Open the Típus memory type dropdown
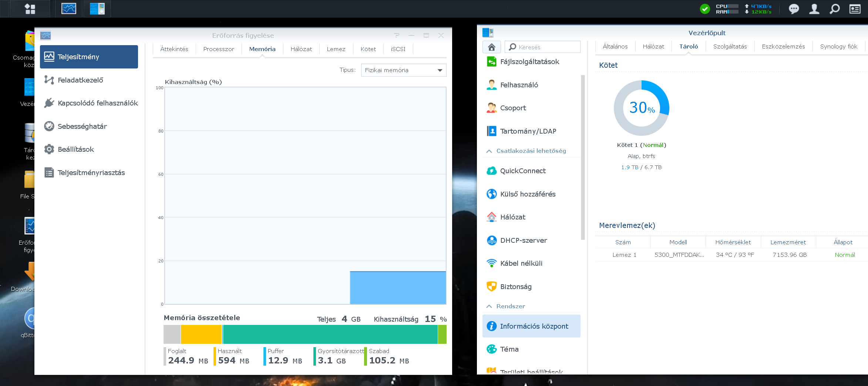 point(403,70)
